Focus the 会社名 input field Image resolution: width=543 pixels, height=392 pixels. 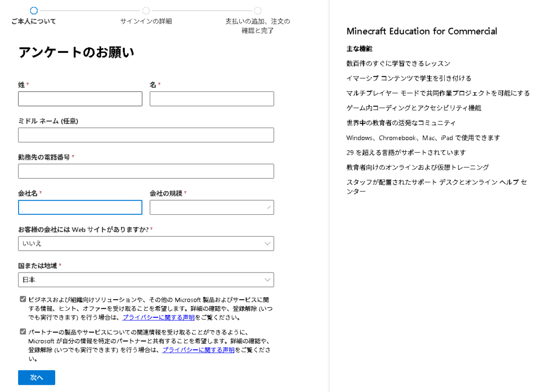[80, 207]
